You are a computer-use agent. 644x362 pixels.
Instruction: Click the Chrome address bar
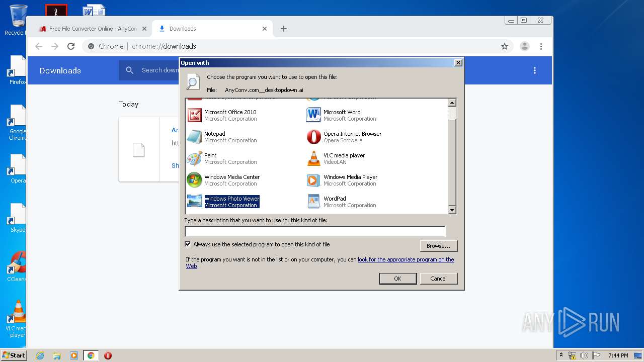(297, 46)
